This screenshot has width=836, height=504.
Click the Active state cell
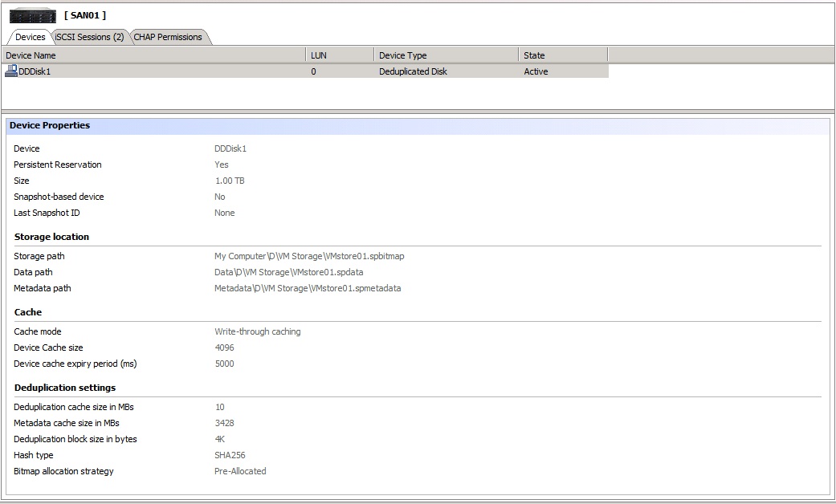(536, 71)
